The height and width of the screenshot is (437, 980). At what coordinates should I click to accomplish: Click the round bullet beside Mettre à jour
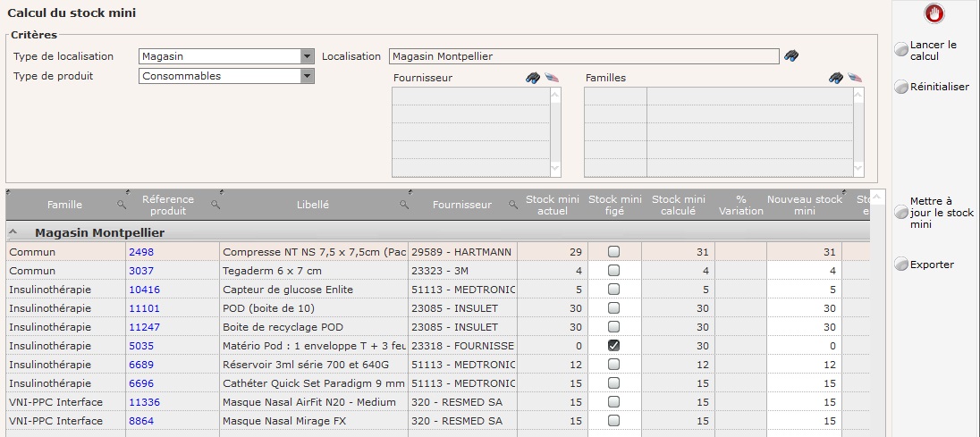(901, 213)
